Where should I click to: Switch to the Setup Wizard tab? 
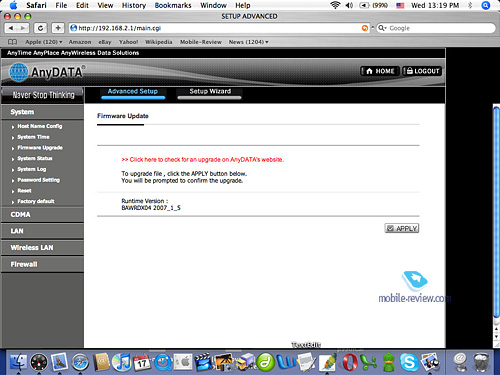[210, 92]
